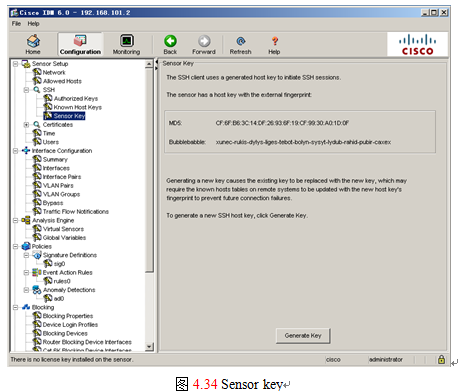Open Virtual Sensors in the tree
473x391 pixels.
pos(63,229)
